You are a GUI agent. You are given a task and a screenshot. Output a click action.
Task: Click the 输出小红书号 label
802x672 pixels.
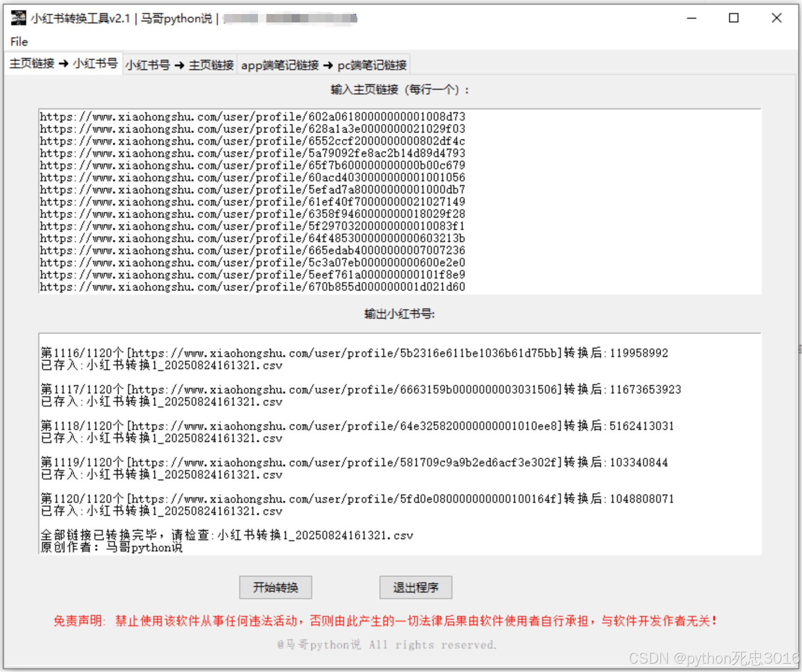pyautogui.click(x=400, y=314)
